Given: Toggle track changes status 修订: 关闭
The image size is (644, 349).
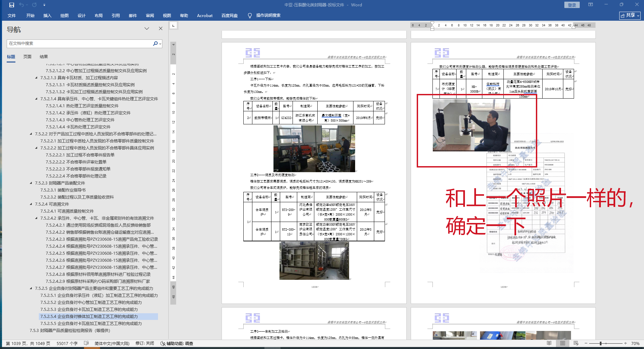Looking at the screenshot, I should [145, 343].
